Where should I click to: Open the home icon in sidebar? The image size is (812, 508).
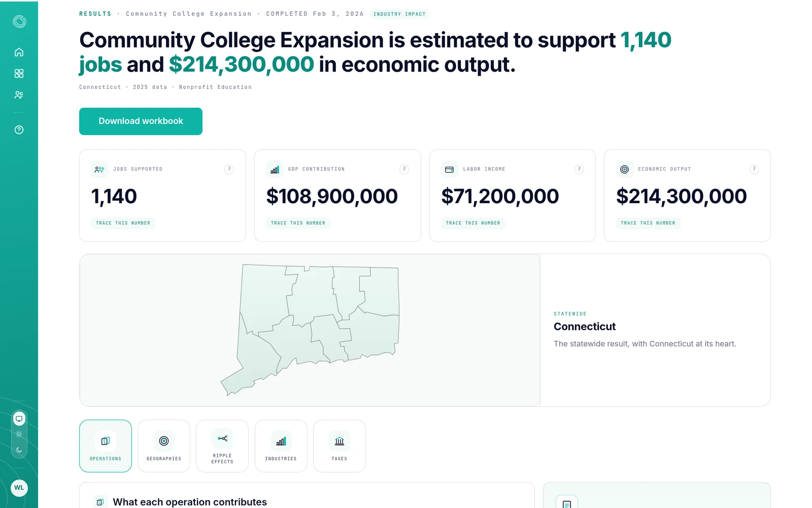click(19, 52)
